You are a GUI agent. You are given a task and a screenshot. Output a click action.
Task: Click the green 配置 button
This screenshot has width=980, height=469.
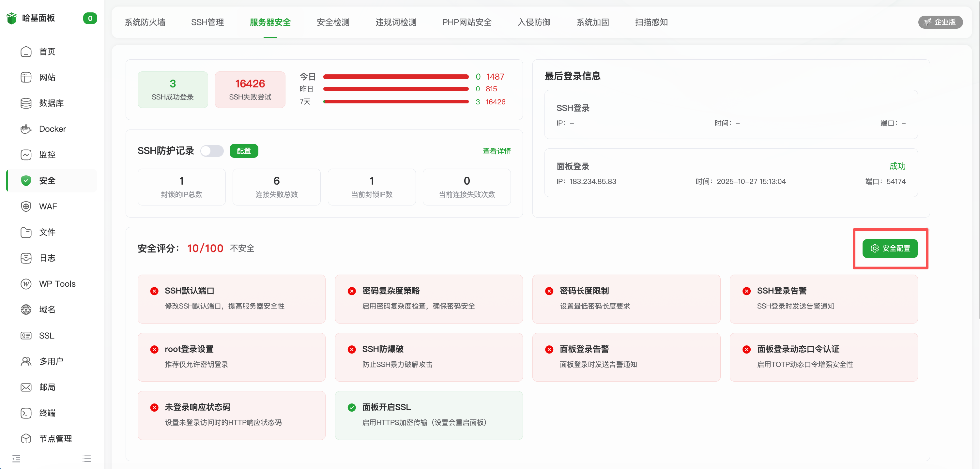coord(244,151)
